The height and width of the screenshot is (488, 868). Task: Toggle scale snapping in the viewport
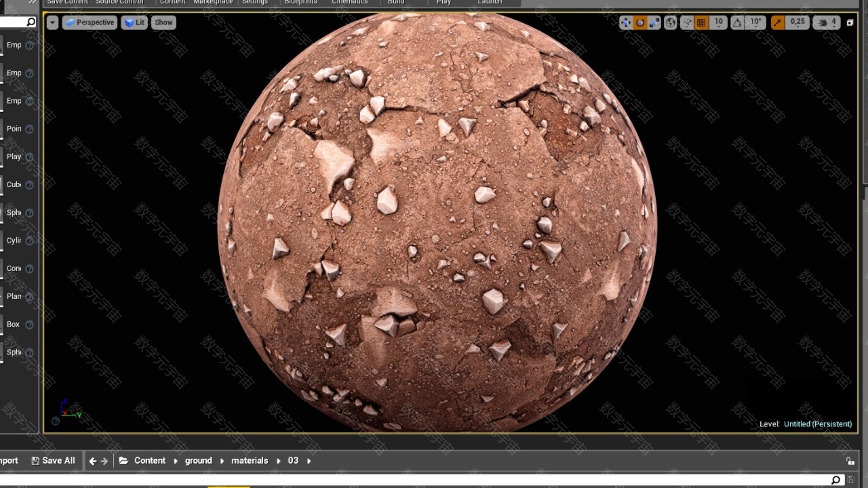(x=777, y=22)
